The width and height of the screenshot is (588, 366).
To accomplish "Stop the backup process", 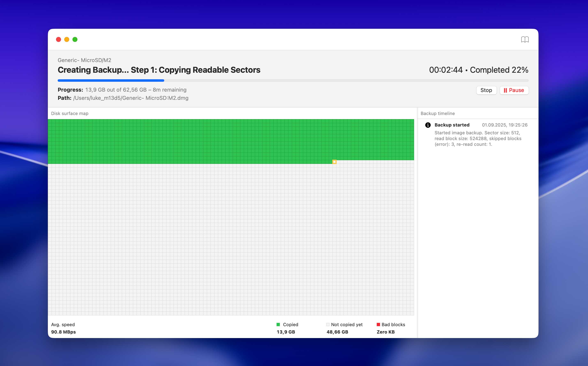I will [486, 90].
